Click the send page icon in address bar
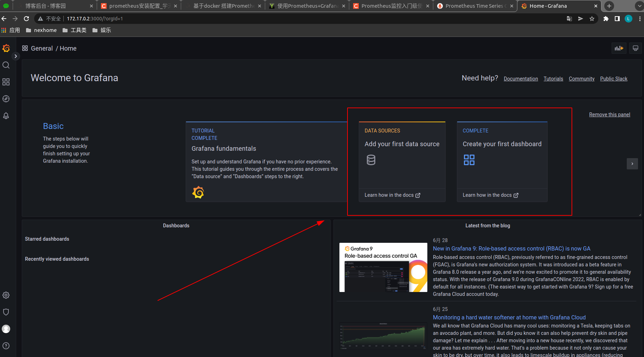644x357 pixels. pos(581,19)
